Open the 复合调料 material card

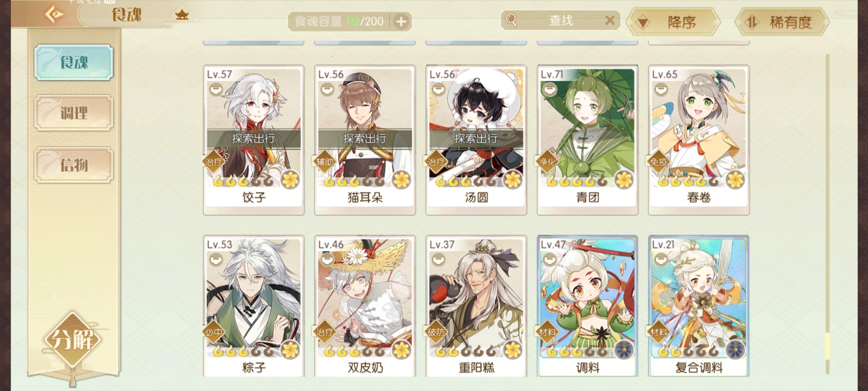[x=699, y=306]
